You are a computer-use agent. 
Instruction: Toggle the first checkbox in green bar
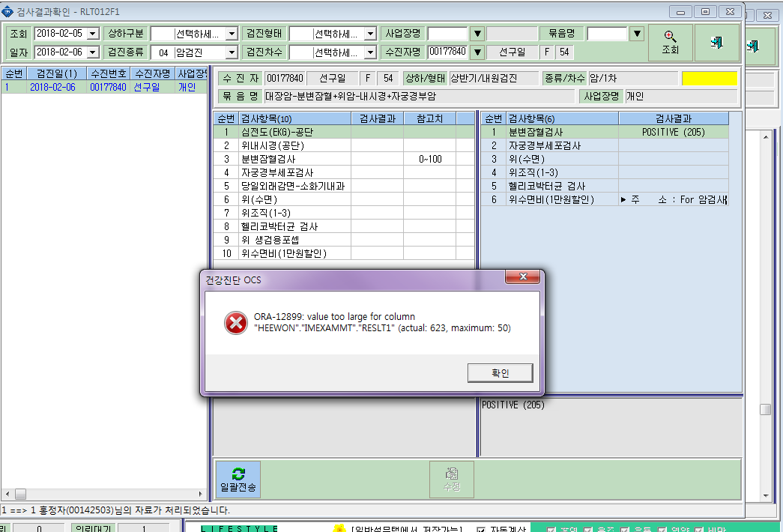551,530
